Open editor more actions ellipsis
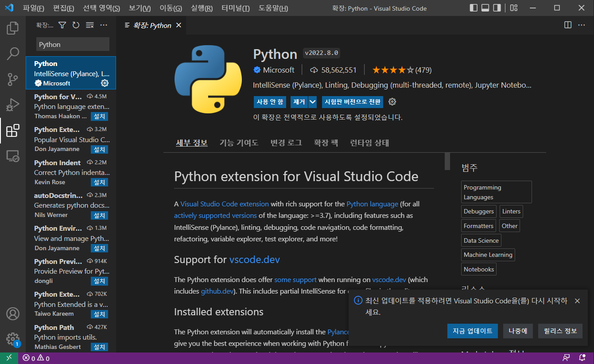This screenshot has height=364, width=594. pyautogui.click(x=582, y=25)
